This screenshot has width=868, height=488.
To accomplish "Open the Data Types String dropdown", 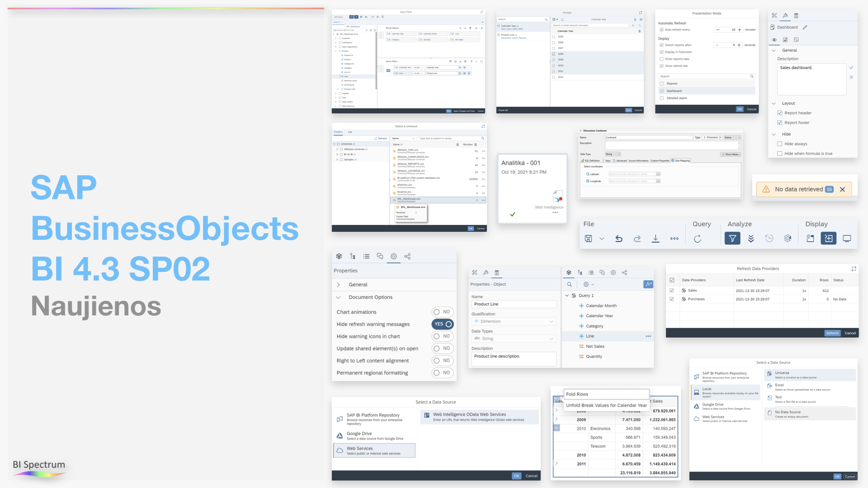I will click(x=514, y=338).
